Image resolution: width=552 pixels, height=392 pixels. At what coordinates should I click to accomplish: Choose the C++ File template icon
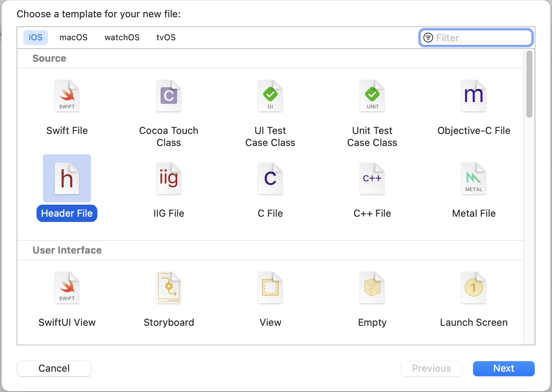pos(372,178)
